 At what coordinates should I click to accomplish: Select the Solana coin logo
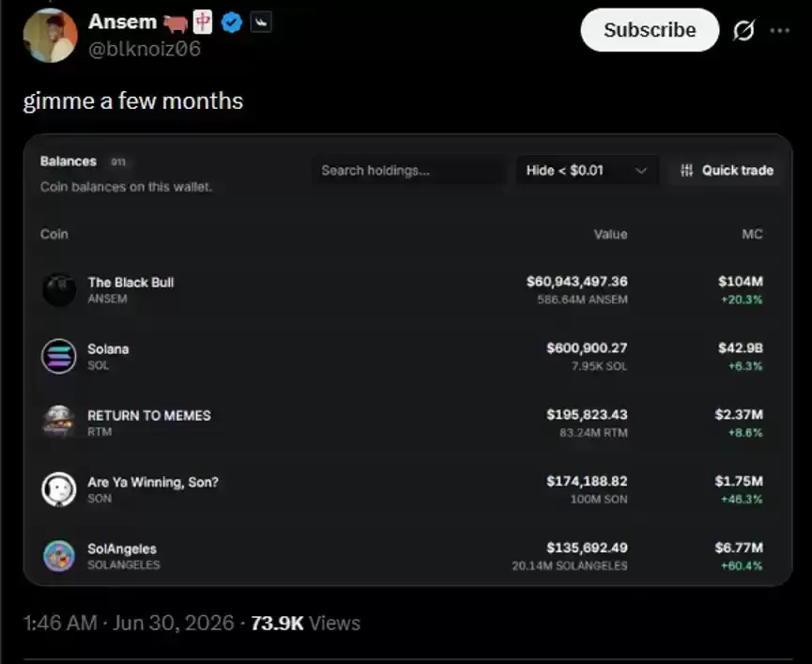(59, 356)
